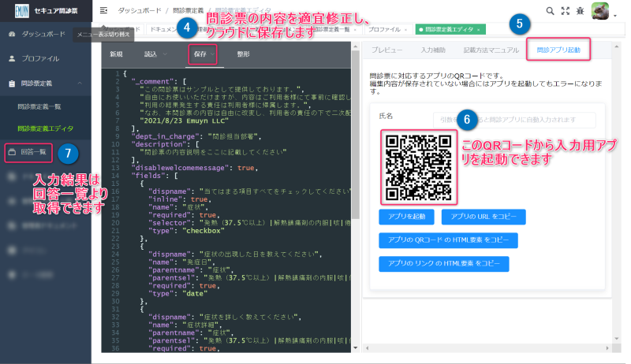Click 整形 in the editor toolbar
The width and height of the screenshot is (631, 364).
pos(244,54)
